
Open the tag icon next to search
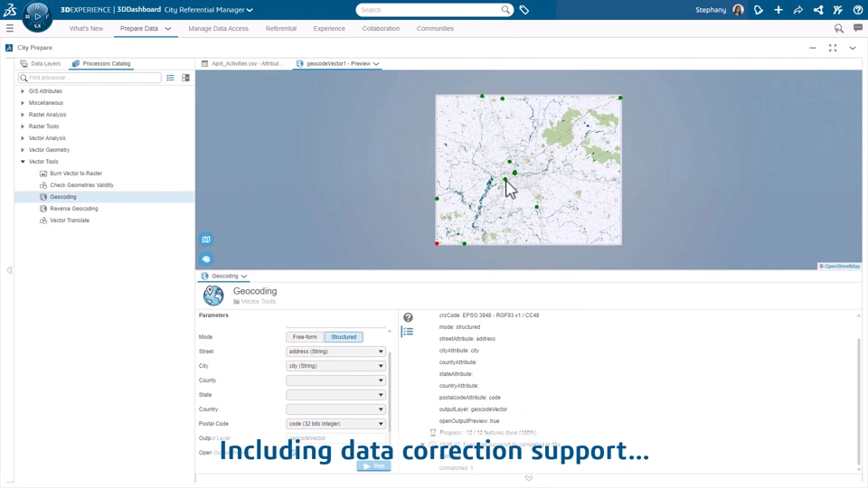(524, 10)
